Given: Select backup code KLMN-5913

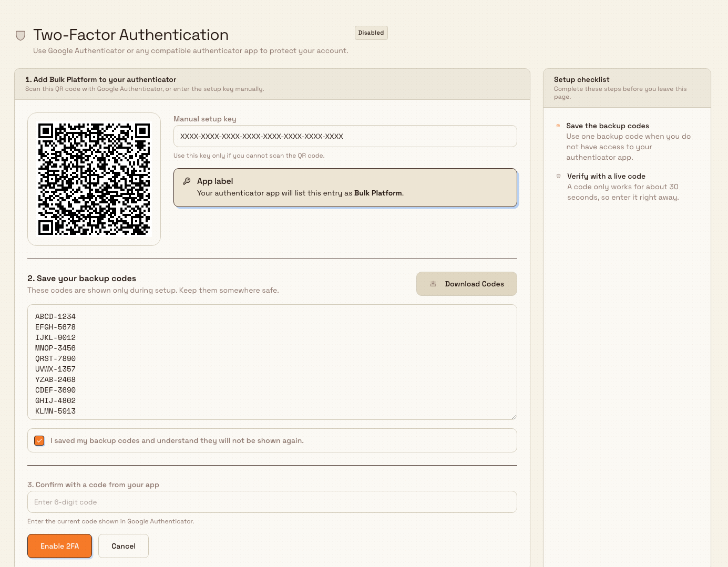Looking at the screenshot, I should point(55,411).
